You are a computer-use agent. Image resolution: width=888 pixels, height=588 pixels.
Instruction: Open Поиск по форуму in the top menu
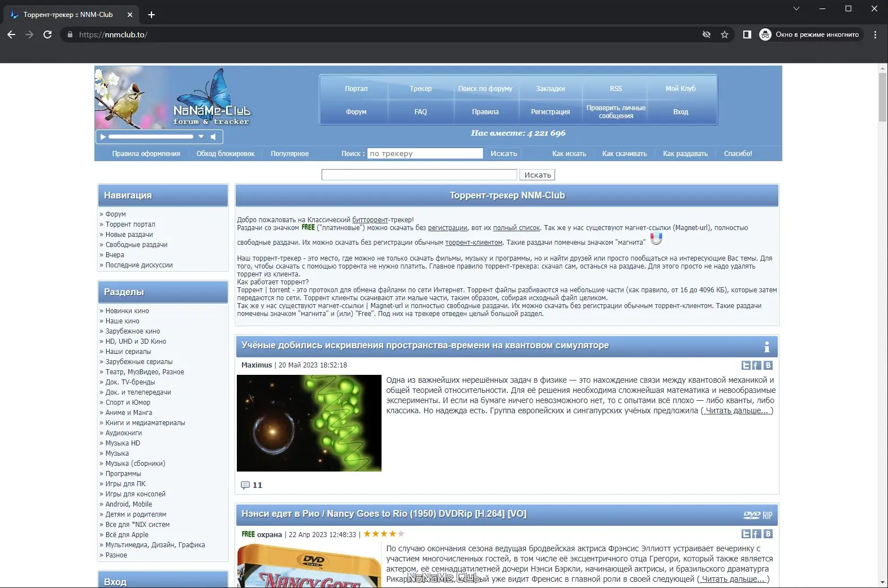(485, 89)
